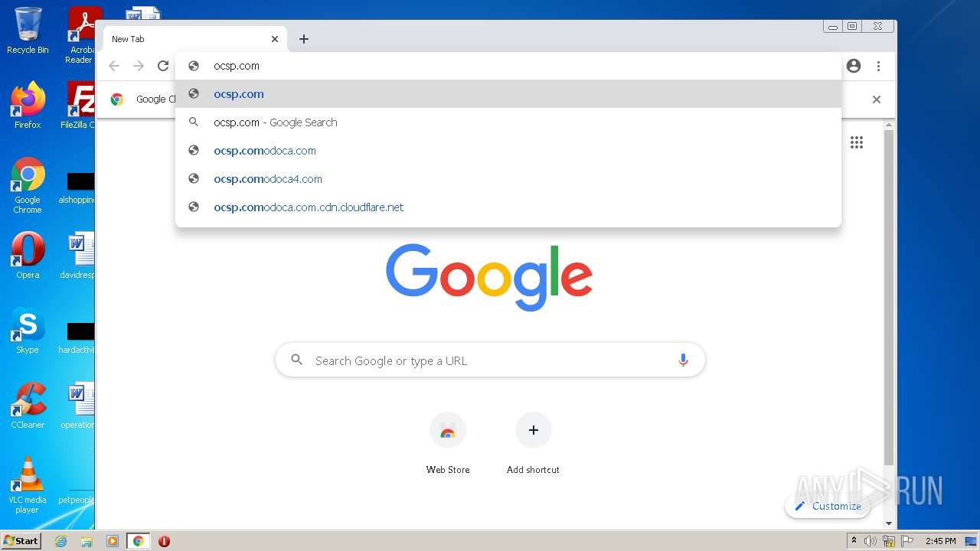Viewport: 980px width, 551px height.
Task: Open the FileZilla desktop icon
Action: point(79,105)
